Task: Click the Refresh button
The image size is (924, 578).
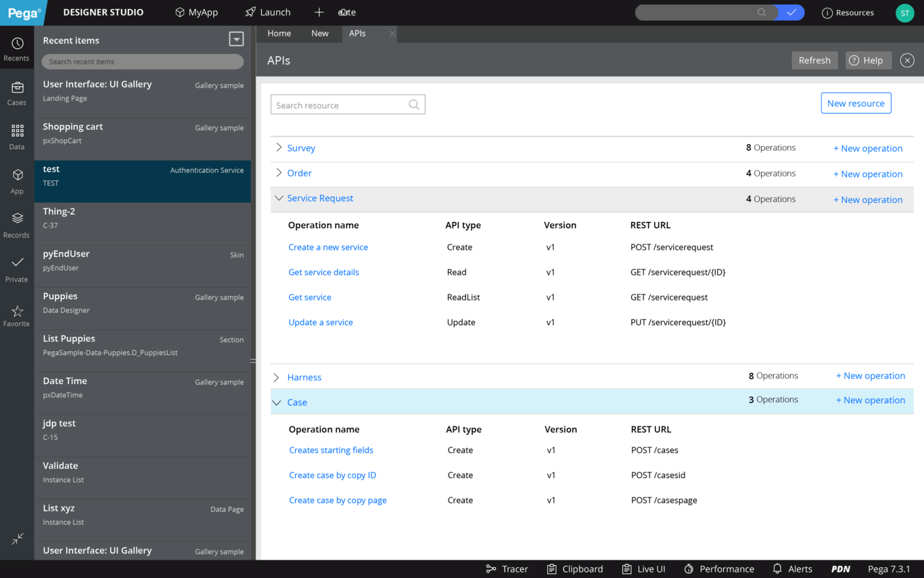Action: (814, 60)
